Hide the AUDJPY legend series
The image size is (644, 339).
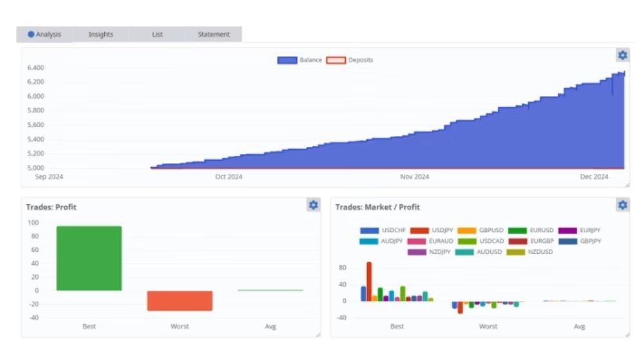coord(383,241)
